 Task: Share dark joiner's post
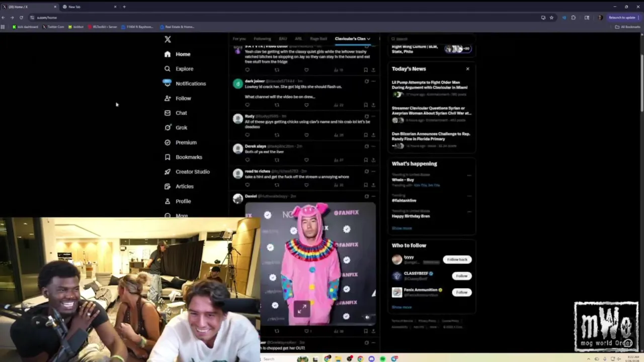pyautogui.click(x=373, y=105)
